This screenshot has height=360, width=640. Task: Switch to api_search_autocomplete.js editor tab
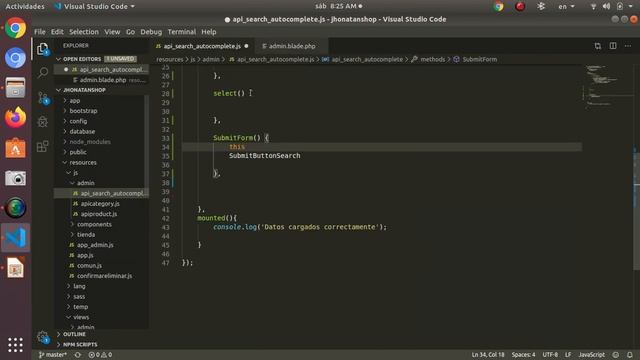[x=202, y=46]
